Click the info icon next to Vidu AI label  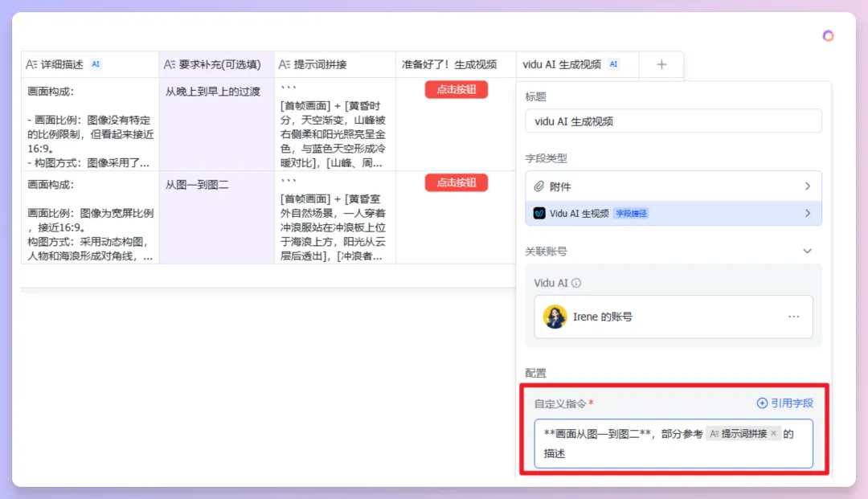click(x=576, y=283)
